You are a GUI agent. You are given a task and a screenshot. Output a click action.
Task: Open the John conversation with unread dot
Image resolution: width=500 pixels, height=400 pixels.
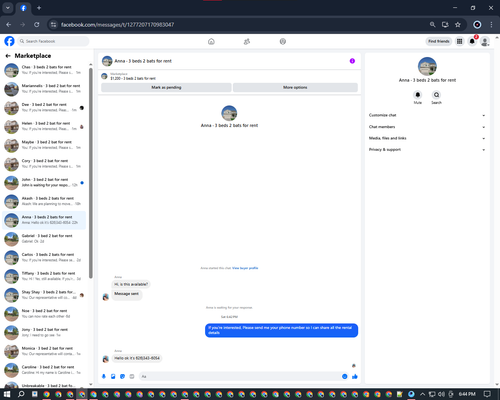pos(44,182)
